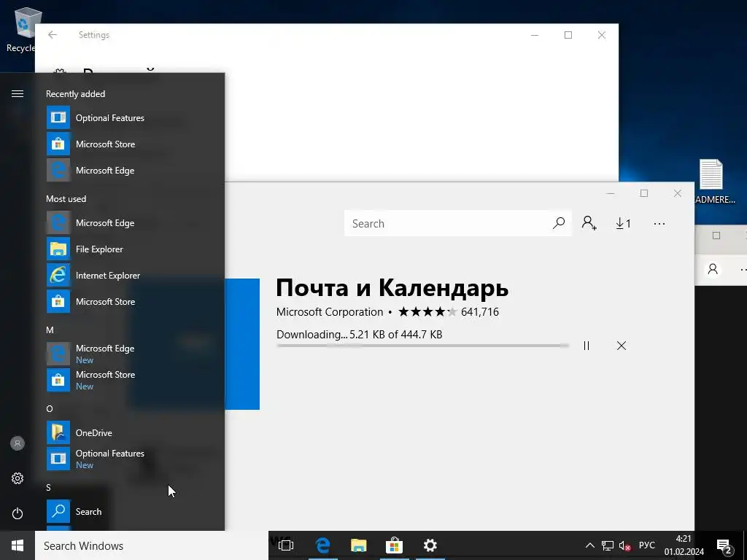Click the letter O header in Start
The width and height of the screenshot is (747, 560).
coord(50,408)
